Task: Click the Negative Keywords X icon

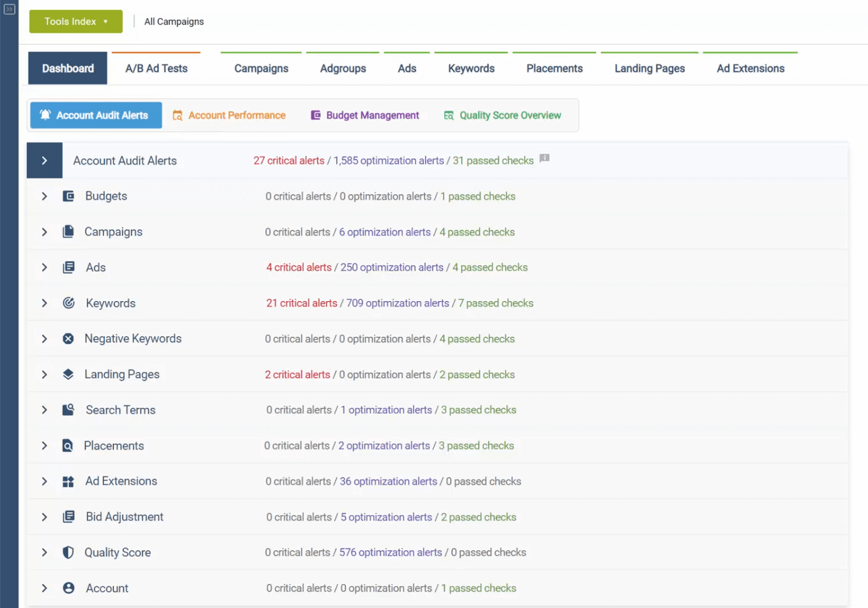Action: [x=68, y=338]
